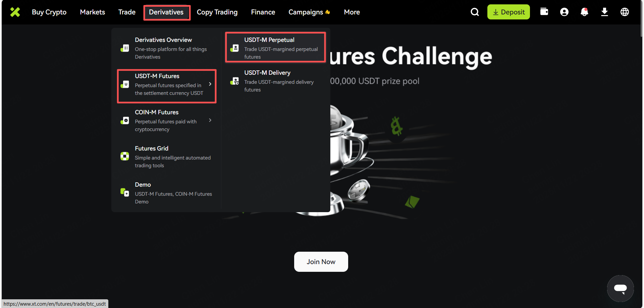Select USDT-M Perpetual menu entry
This screenshot has height=308, width=644.
pyautogui.click(x=275, y=48)
